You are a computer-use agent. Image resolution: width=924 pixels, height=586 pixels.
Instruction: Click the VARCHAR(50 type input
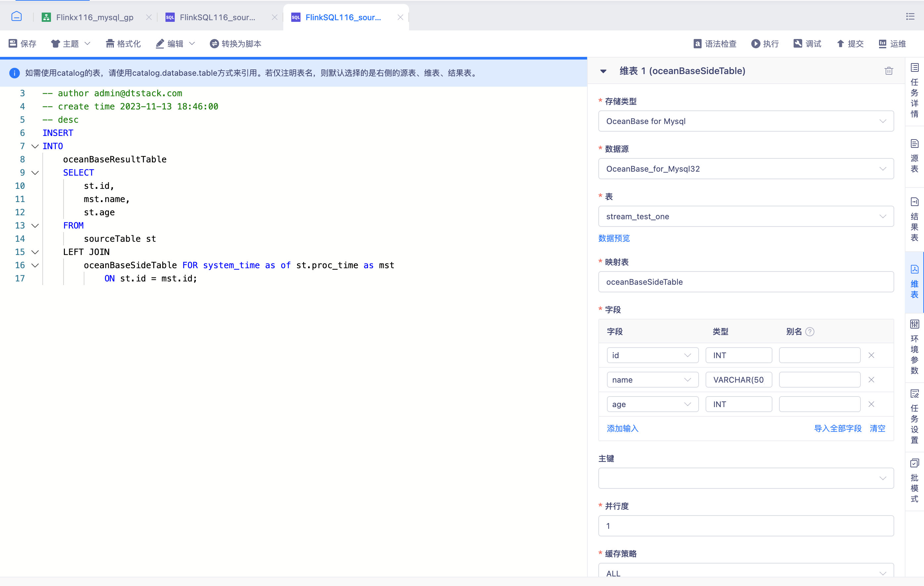click(x=739, y=380)
